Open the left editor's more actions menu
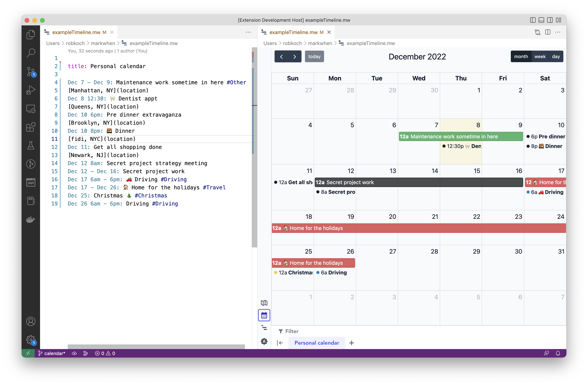 248,32
